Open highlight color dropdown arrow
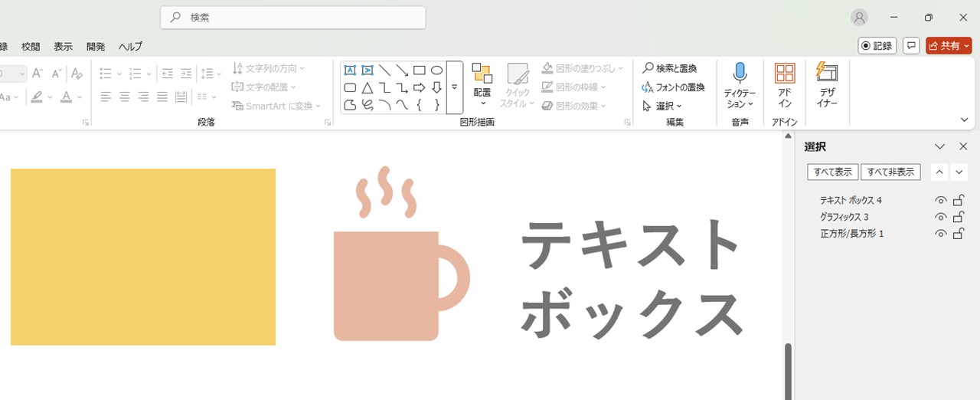Image resolution: width=980 pixels, height=400 pixels. [x=51, y=97]
